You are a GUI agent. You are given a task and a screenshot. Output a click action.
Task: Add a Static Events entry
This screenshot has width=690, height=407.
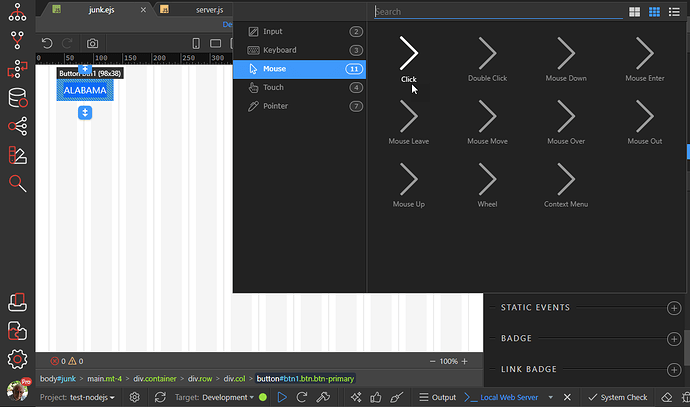point(674,308)
